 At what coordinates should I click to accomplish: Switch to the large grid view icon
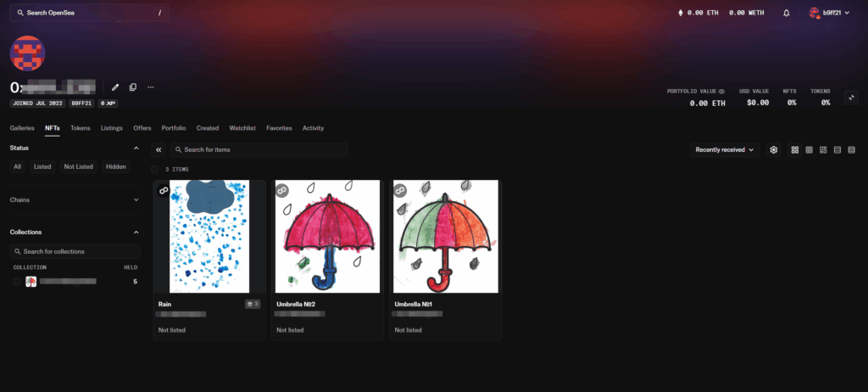pyautogui.click(x=795, y=149)
